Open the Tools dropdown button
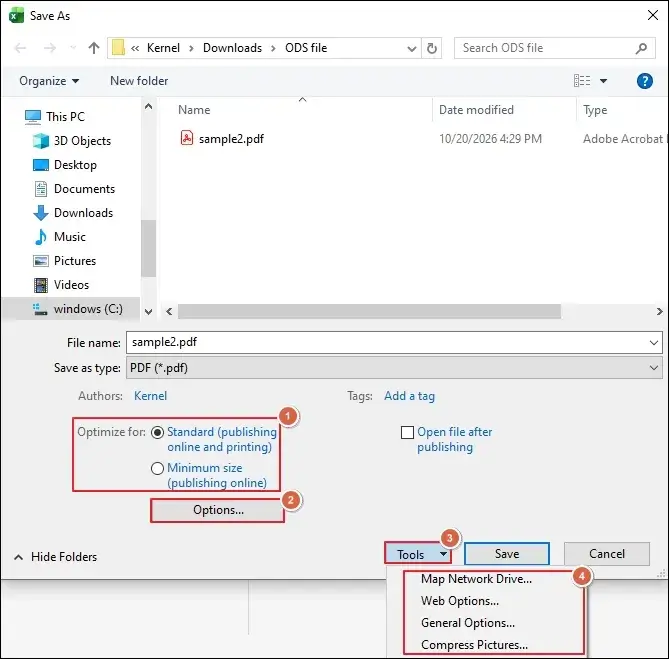The image size is (669, 659). (x=418, y=554)
